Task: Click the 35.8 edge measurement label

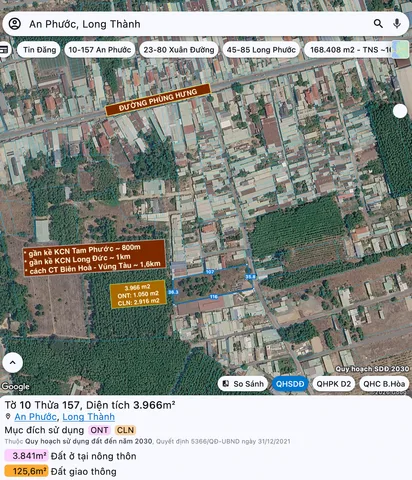Action: (x=250, y=277)
